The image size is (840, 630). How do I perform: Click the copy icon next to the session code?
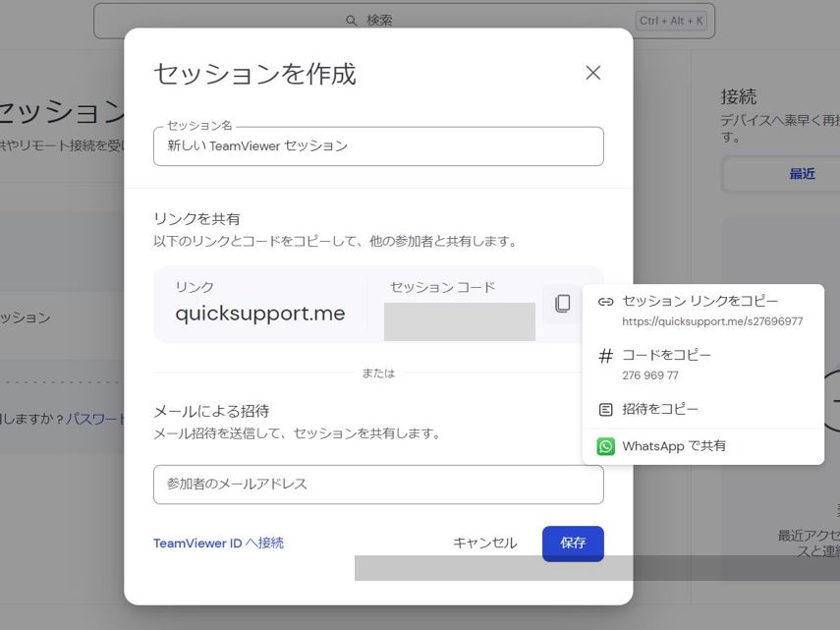coord(562,304)
